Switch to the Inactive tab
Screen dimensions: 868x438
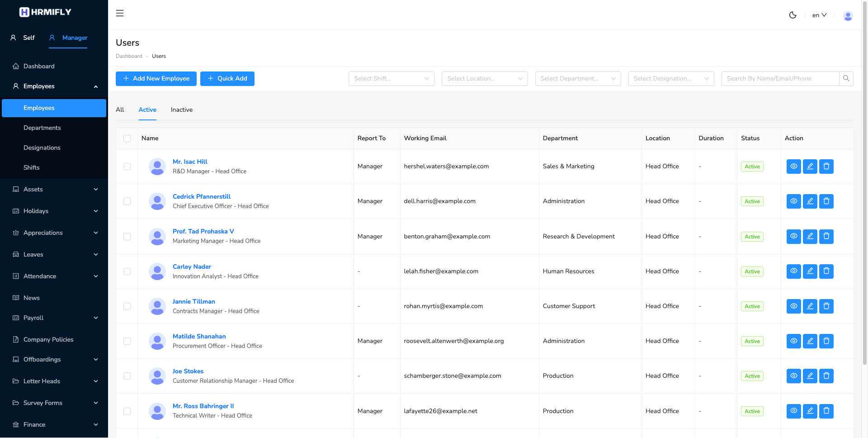181,109
